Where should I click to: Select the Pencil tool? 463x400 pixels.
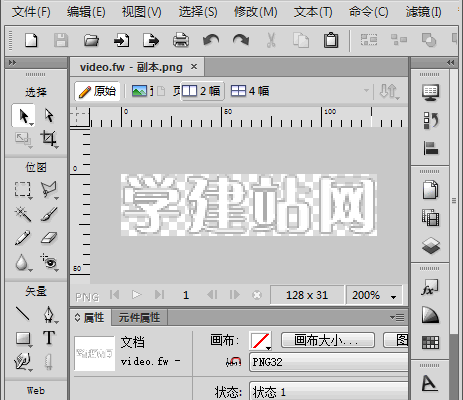[23, 238]
